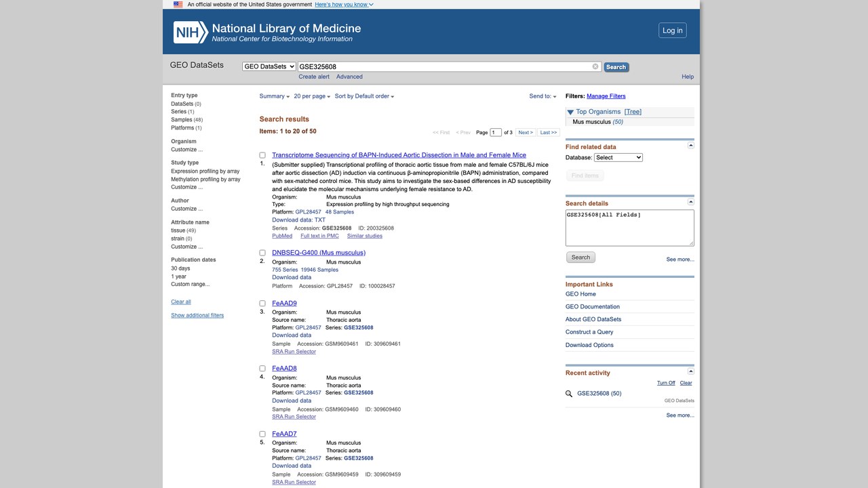Click the Log in button
This screenshot has width=868, height=488.
[x=673, y=30]
